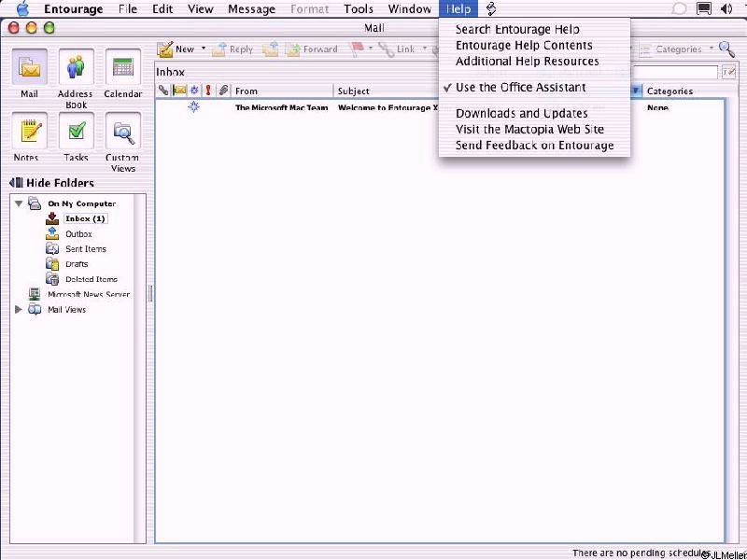
Task: Choose Send Feedback on Entourage
Action: pyautogui.click(x=534, y=146)
